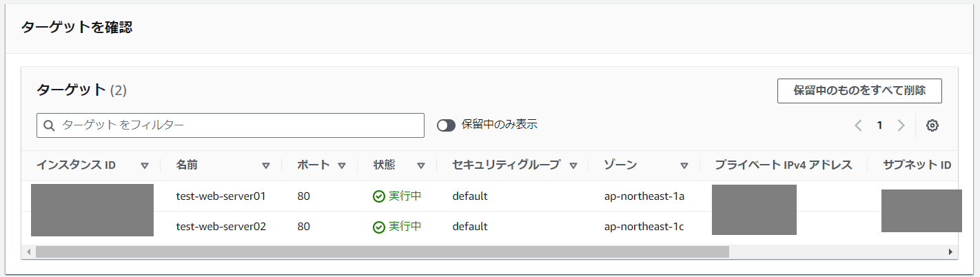Click running status icon for test-web-server01
Viewport: 980px width, 277px height.
[378, 196]
